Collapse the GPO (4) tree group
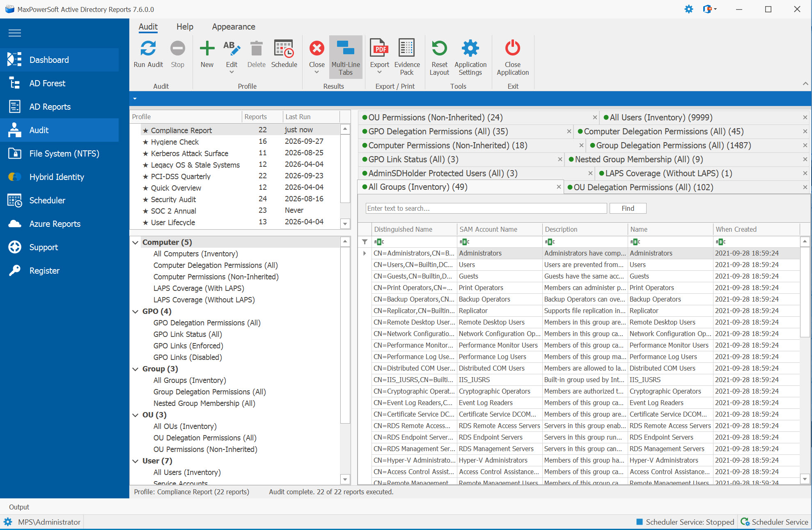The height and width of the screenshot is (530, 812). [135, 311]
